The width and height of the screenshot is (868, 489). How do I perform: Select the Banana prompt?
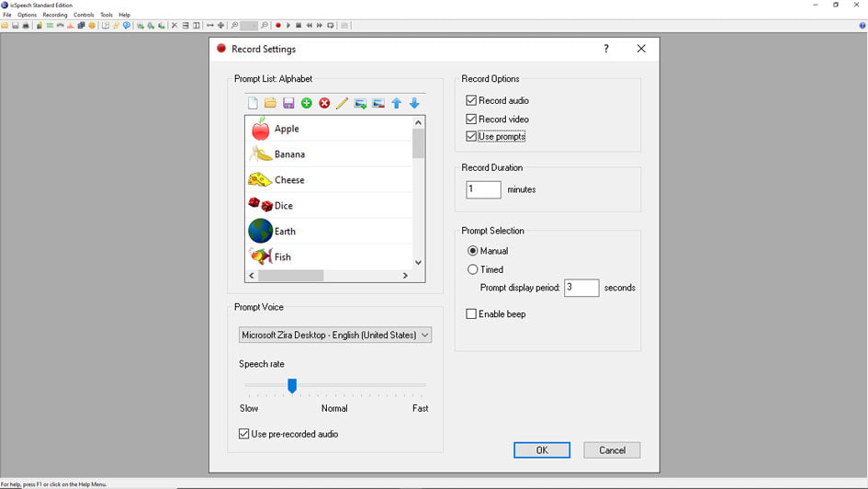[330, 154]
